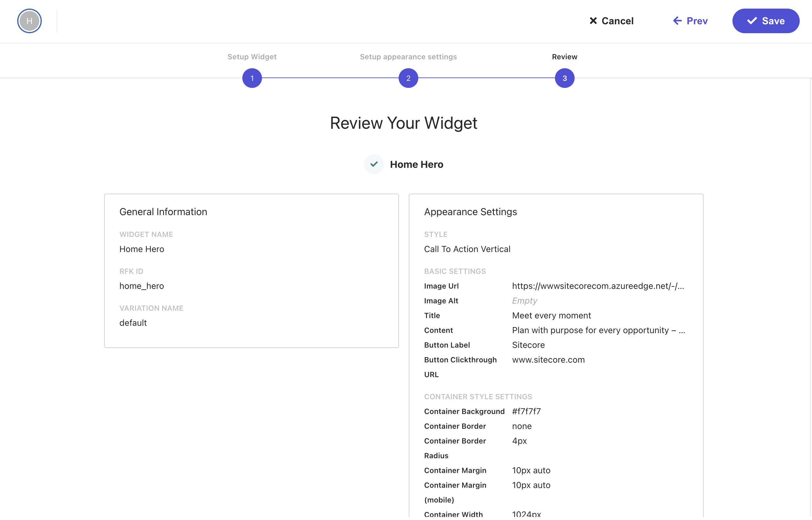The image size is (812, 520).
Task: Click the CONTAINER STYLE SETTINGS label
Action: coord(478,396)
